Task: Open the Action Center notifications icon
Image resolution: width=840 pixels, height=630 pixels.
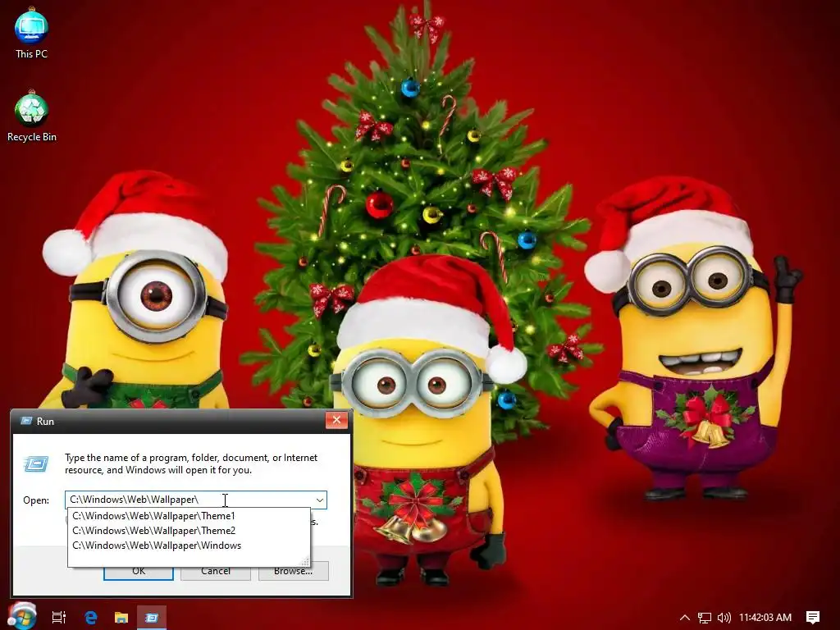Action: [813, 617]
